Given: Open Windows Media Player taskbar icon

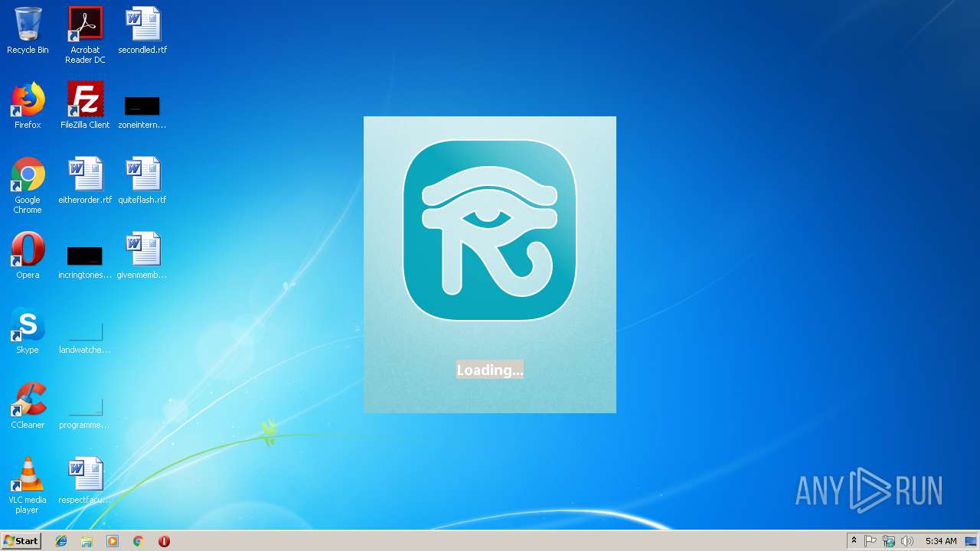Looking at the screenshot, I should point(113,541).
